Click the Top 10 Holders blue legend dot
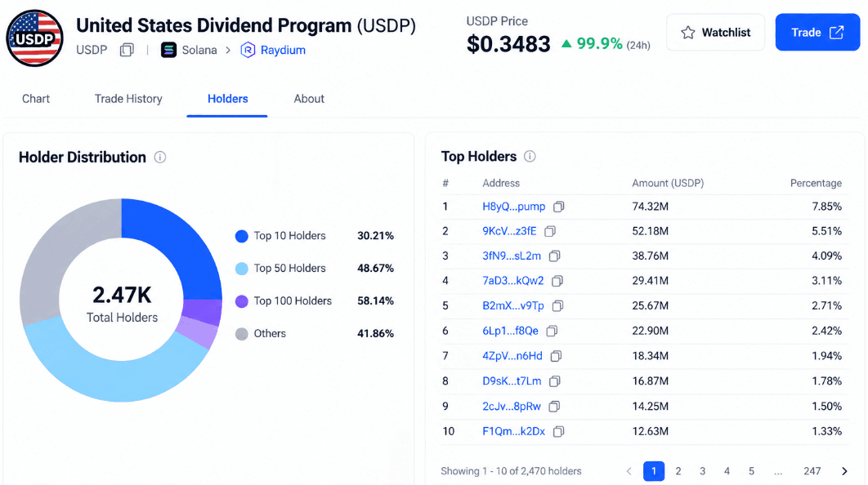The width and height of the screenshot is (868, 485). click(241, 236)
